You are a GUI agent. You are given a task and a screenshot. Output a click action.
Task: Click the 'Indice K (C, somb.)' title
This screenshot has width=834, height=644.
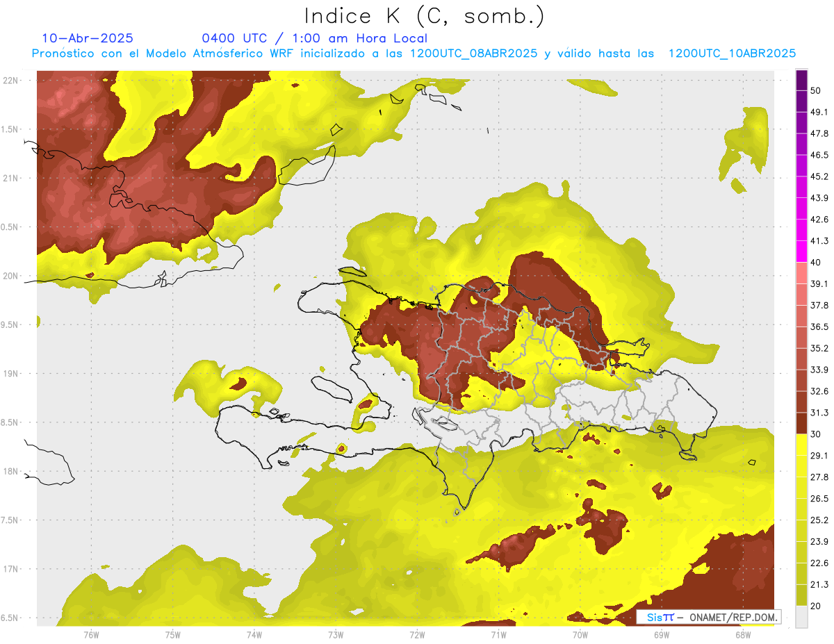click(425, 16)
